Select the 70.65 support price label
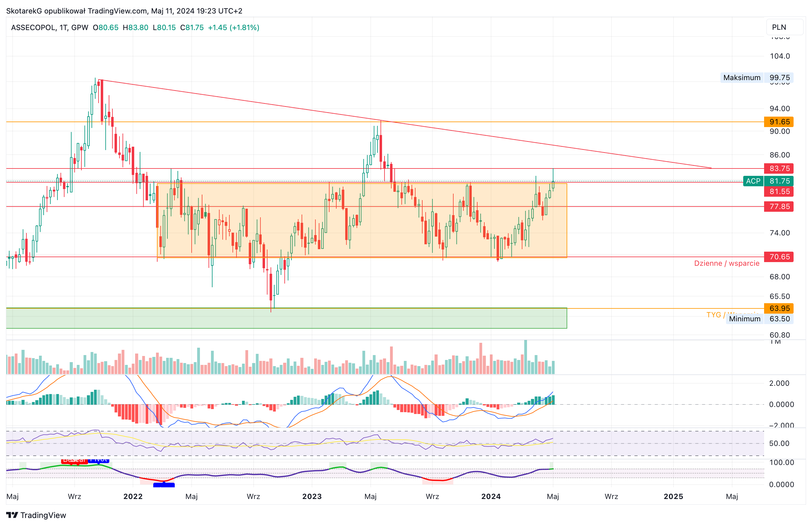The width and height of the screenshot is (812, 526). pyautogui.click(x=779, y=257)
